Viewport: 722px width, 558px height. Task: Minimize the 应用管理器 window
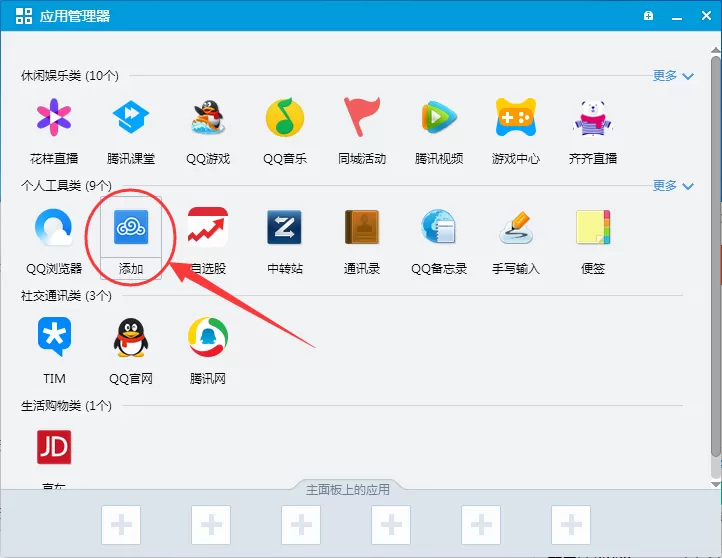677,17
